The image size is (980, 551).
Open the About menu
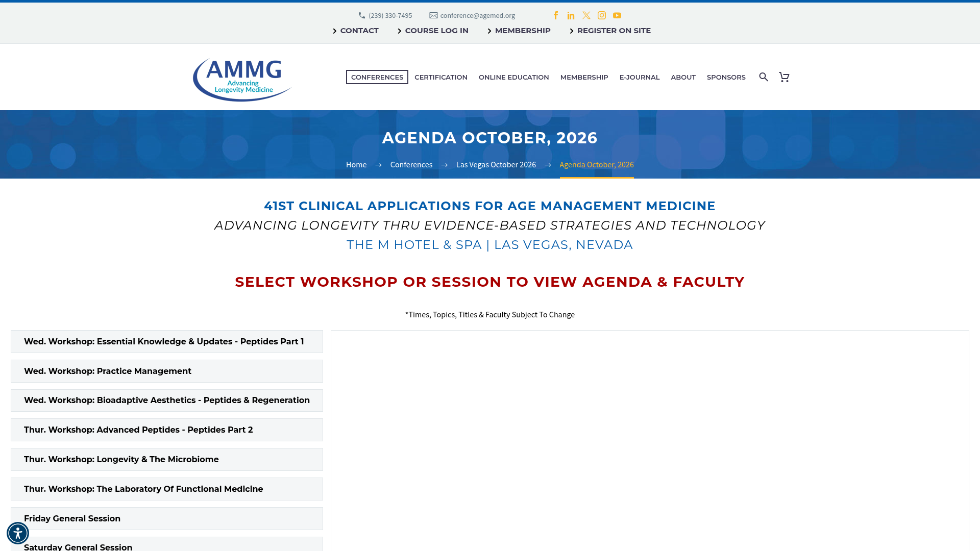click(x=683, y=77)
